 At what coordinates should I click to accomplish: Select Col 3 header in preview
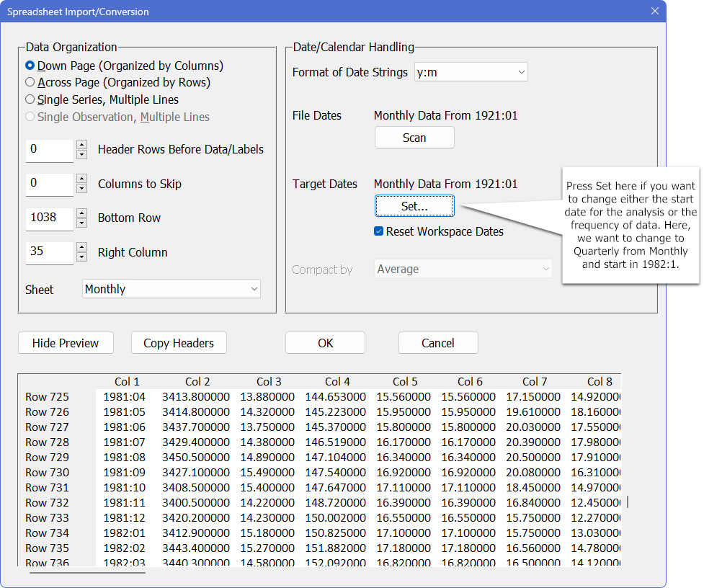click(x=269, y=381)
